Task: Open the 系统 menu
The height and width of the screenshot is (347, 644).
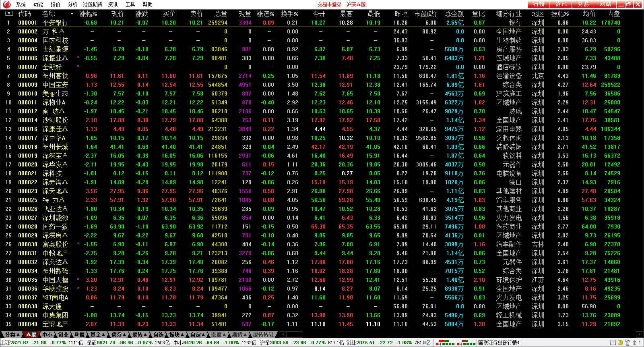Action: (21, 4)
